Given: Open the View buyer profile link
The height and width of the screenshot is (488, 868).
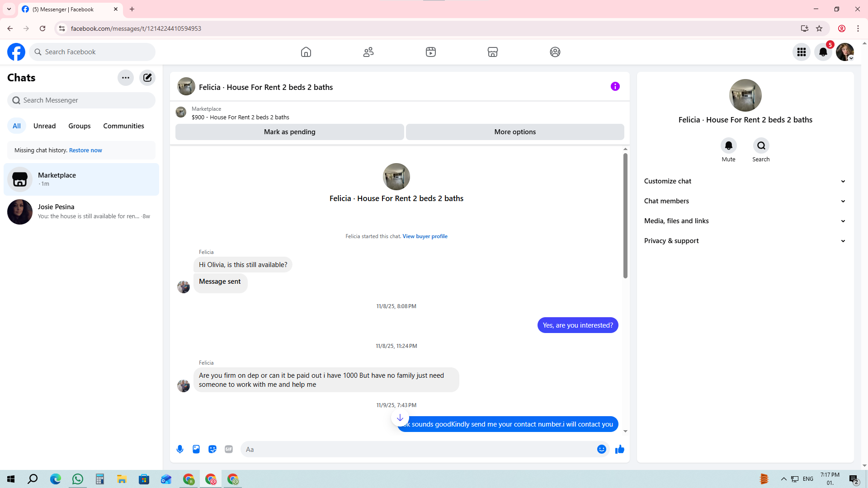Looking at the screenshot, I should [x=425, y=236].
